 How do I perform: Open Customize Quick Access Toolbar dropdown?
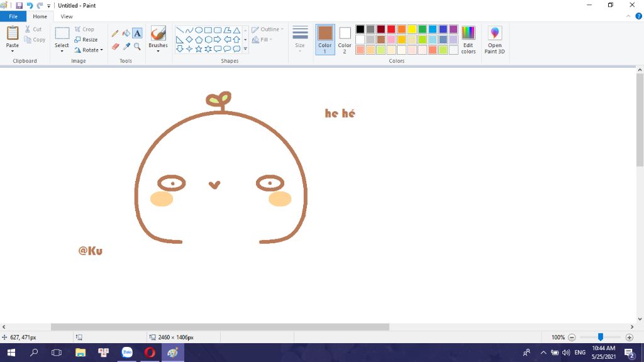click(x=49, y=6)
